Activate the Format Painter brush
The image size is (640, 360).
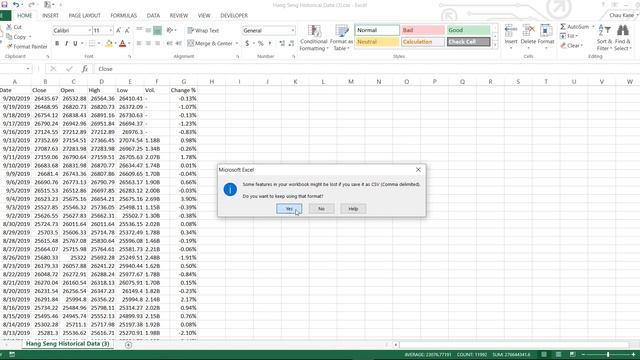pyautogui.click(x=9, y=47)
